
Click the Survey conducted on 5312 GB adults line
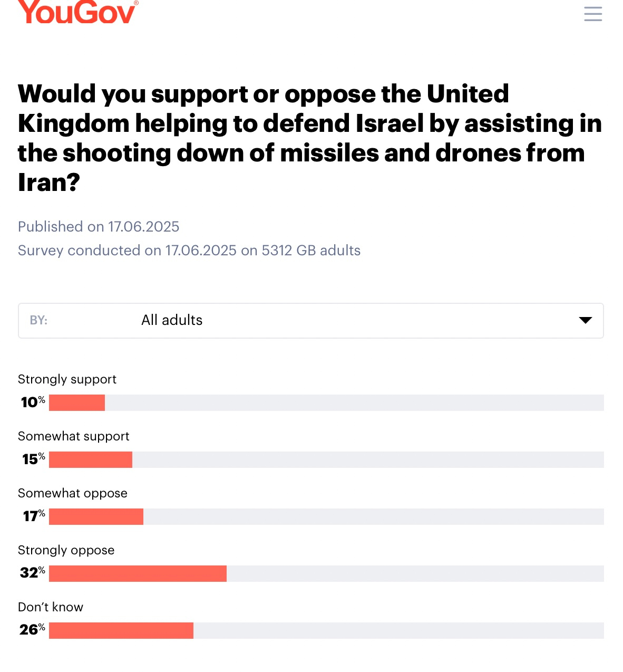[x=189, y=251]
